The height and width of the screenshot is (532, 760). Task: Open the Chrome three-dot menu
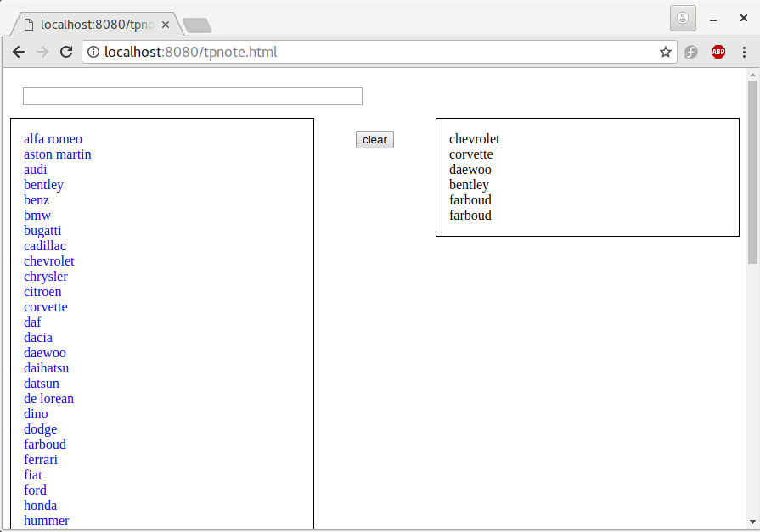[x=744, y=52]
